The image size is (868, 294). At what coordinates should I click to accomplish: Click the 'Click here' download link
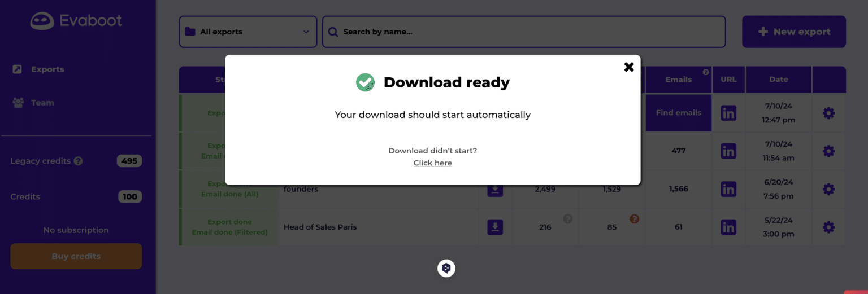(432, 163)
